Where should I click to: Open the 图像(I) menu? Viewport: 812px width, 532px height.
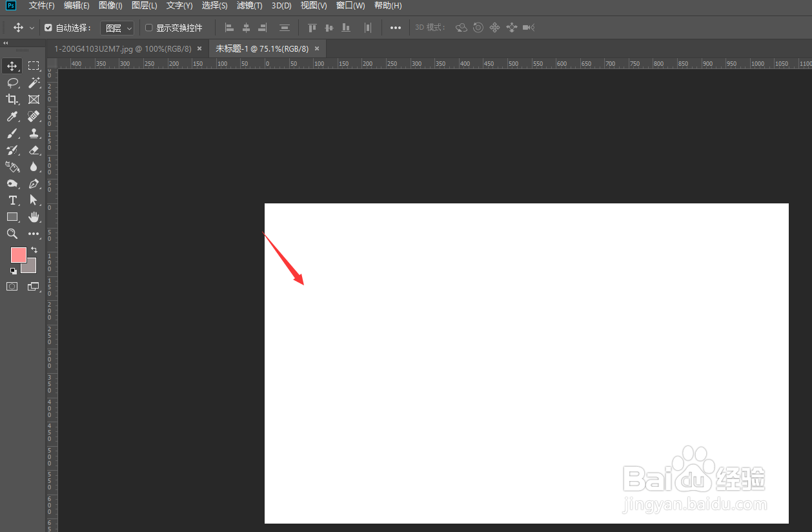110,6
